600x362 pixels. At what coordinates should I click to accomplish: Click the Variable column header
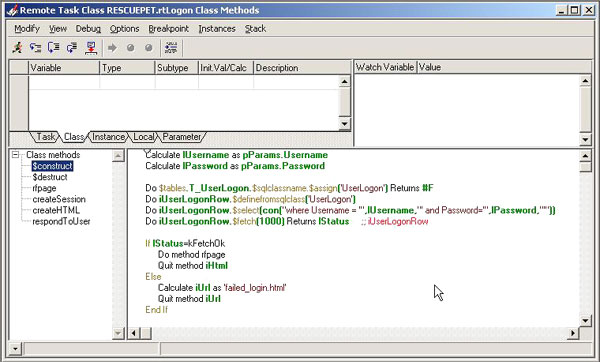tap(64, 68)
